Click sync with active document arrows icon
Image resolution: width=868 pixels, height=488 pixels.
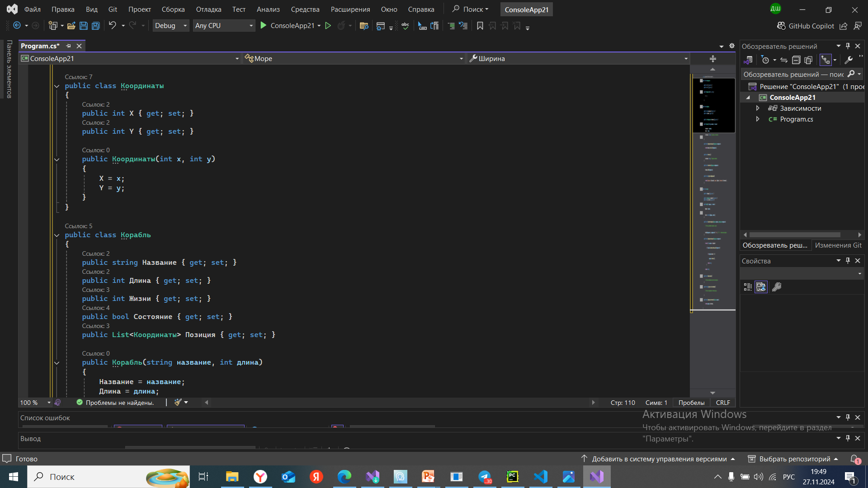pyautogui.click(x=784, y=60)
